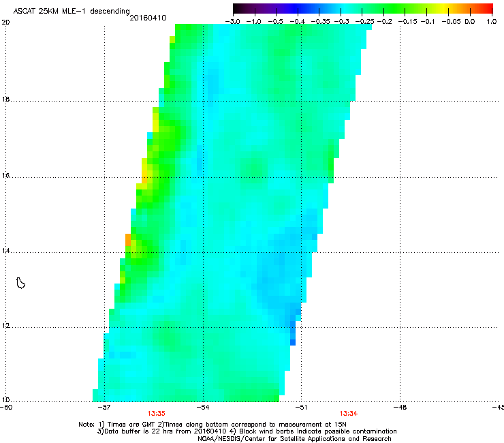504x443 pixels.
Task: Click the color bar label -0.1
Action: pyautogui.click(x=428, y=22)
